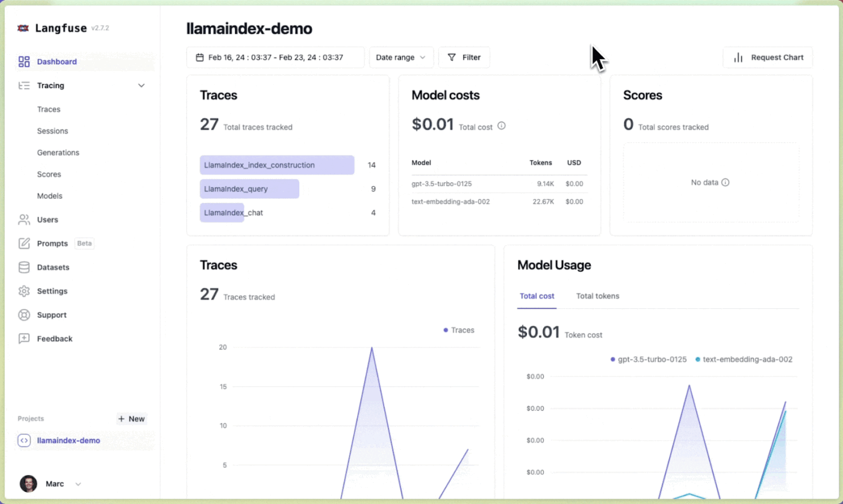The image size is (843, 504).
Task: Click the Prompts pencil icon
Action: tap(23, 243)
